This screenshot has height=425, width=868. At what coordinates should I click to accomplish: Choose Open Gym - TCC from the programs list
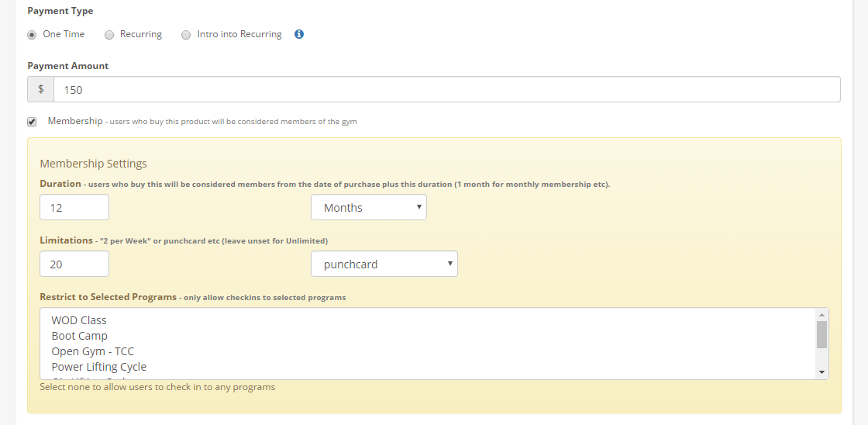coord(93,351)
